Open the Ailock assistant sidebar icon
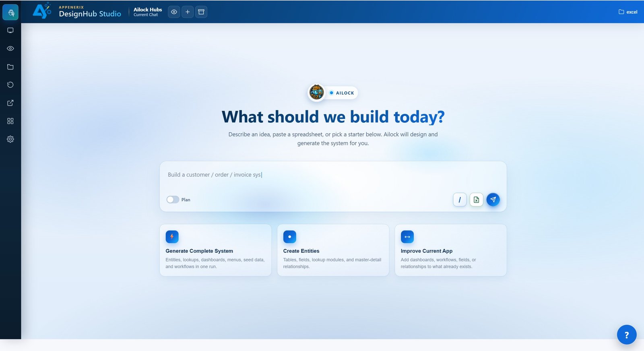This screenshot has width=644, height=351. pos(10,12)
